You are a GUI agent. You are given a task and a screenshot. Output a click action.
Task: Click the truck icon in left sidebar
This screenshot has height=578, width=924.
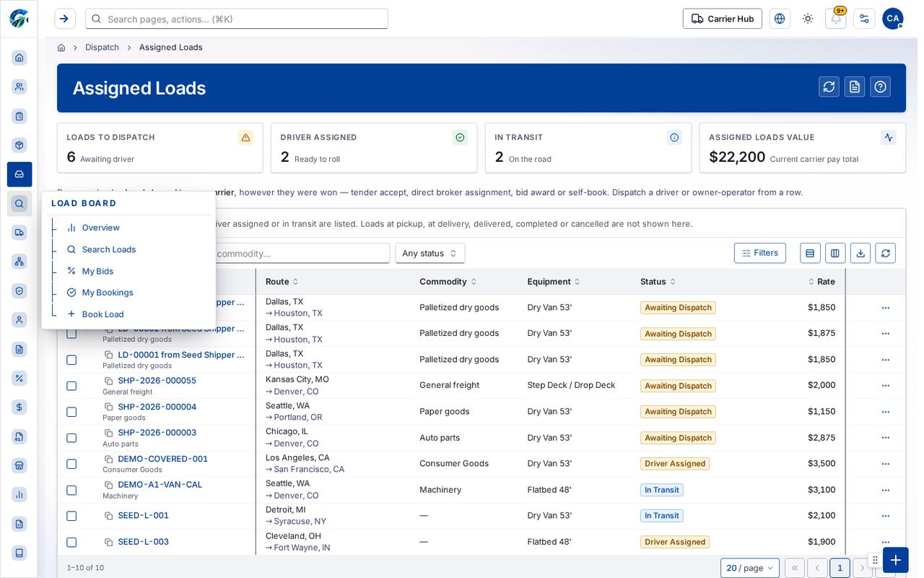point(19,232)
